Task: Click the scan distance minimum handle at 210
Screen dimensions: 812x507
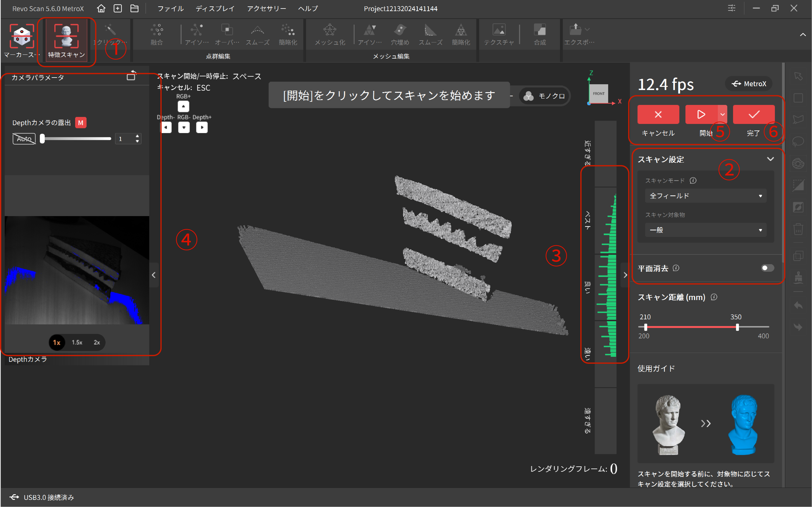Action: [x=646, y=327]
